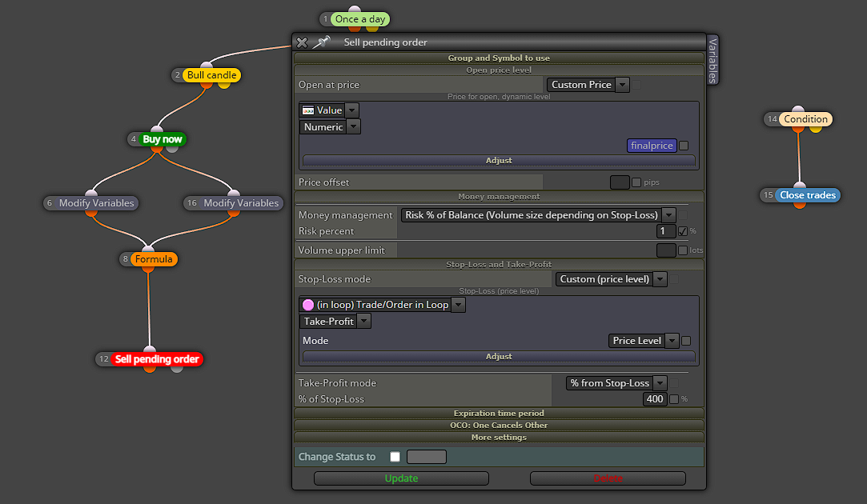Viewport: 867px width, 504px height.
Task: Select the Condition node
Action: [x=805, y=119]
